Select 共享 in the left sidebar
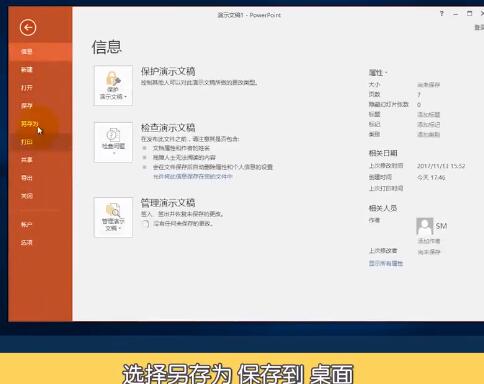Viewport: 484px width, 384px height. [40, 160]
